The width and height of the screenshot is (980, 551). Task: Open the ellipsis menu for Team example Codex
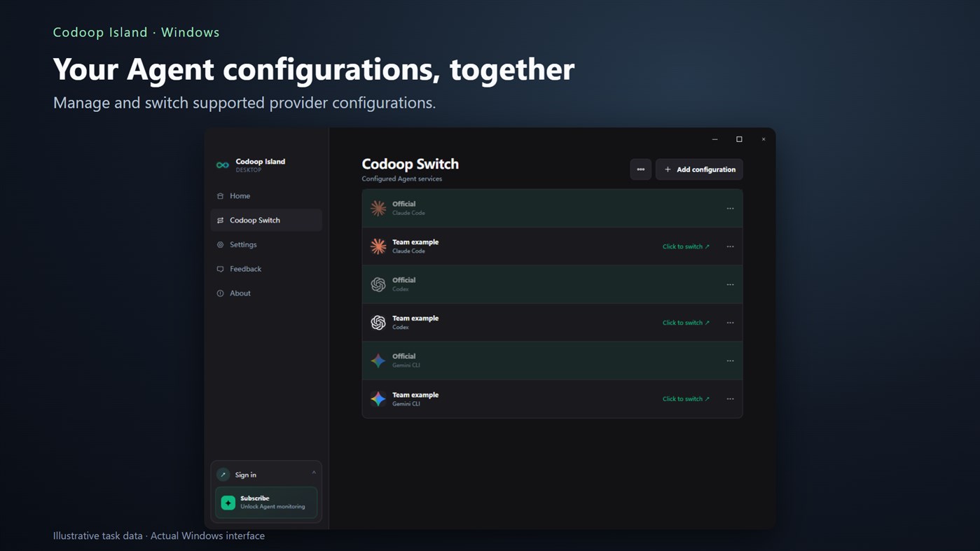coord(730,323)
